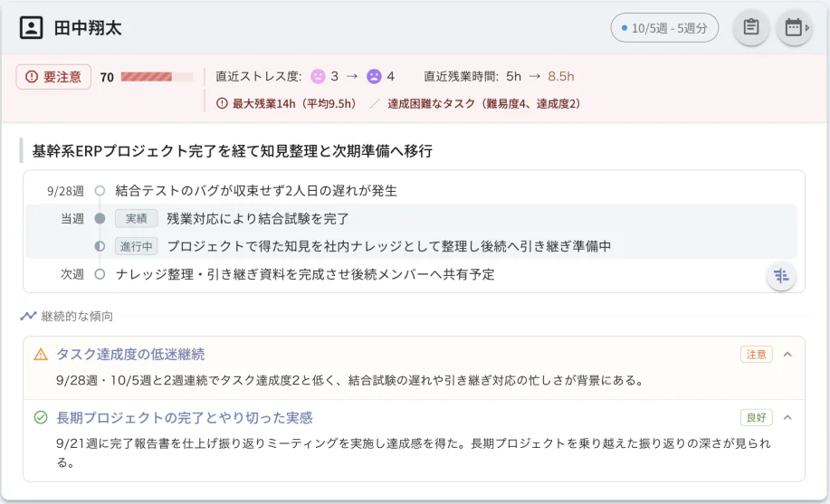
Task: Click the ナレッジ整理・引き継ぎ資料 next week row
Action: [305, 274]
